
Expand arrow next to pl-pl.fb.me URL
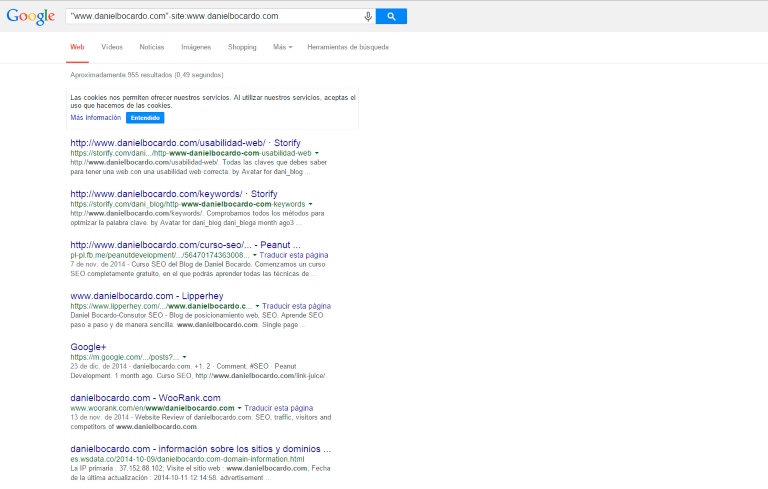255,255
